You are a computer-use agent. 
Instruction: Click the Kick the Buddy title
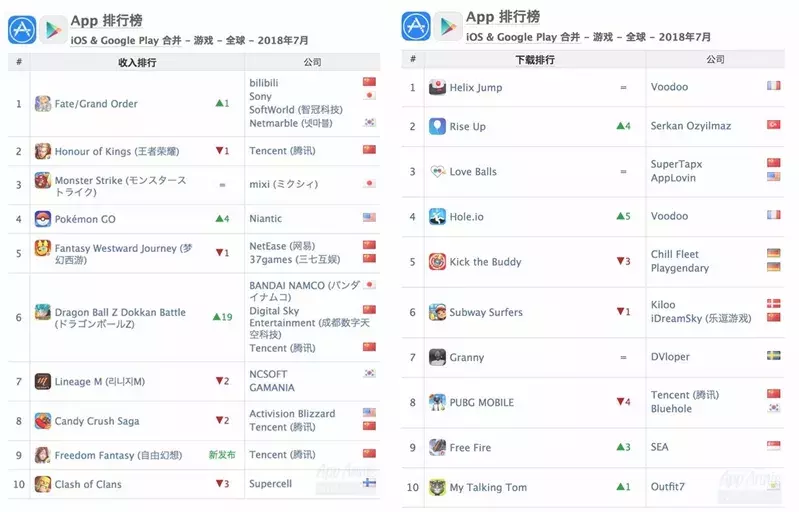[486, 262]
